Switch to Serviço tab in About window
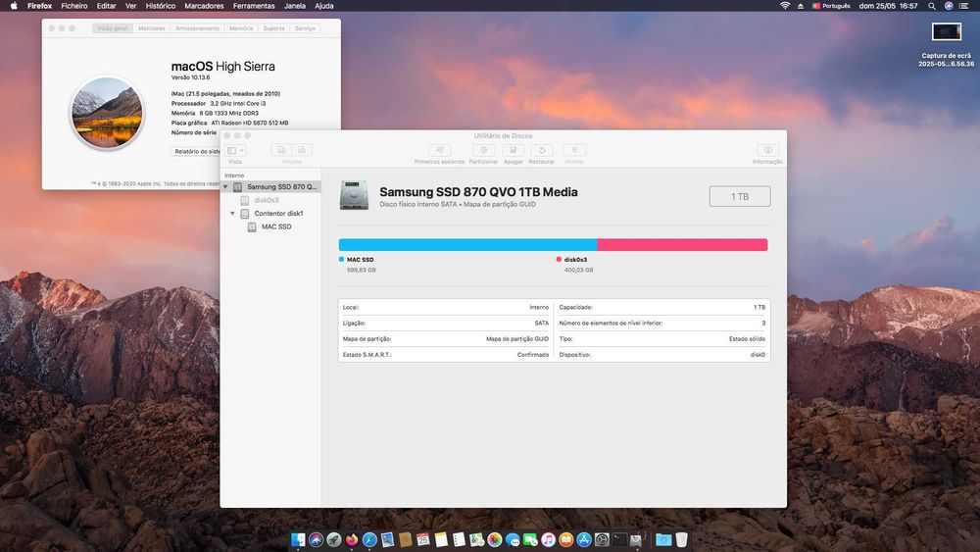The image size is (980, 552). tap(305, 28)
